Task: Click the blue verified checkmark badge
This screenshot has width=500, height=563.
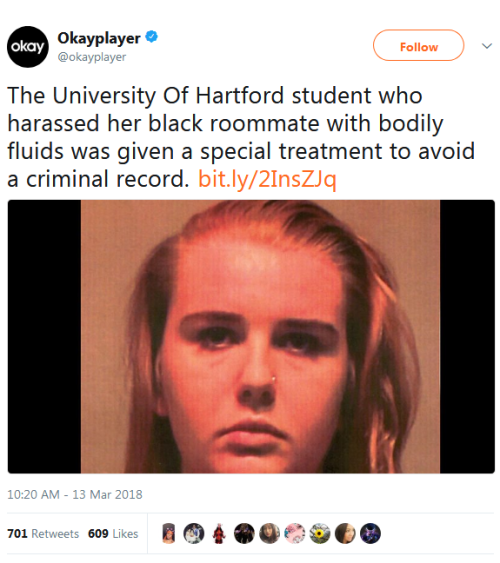Action: point(151,37)
